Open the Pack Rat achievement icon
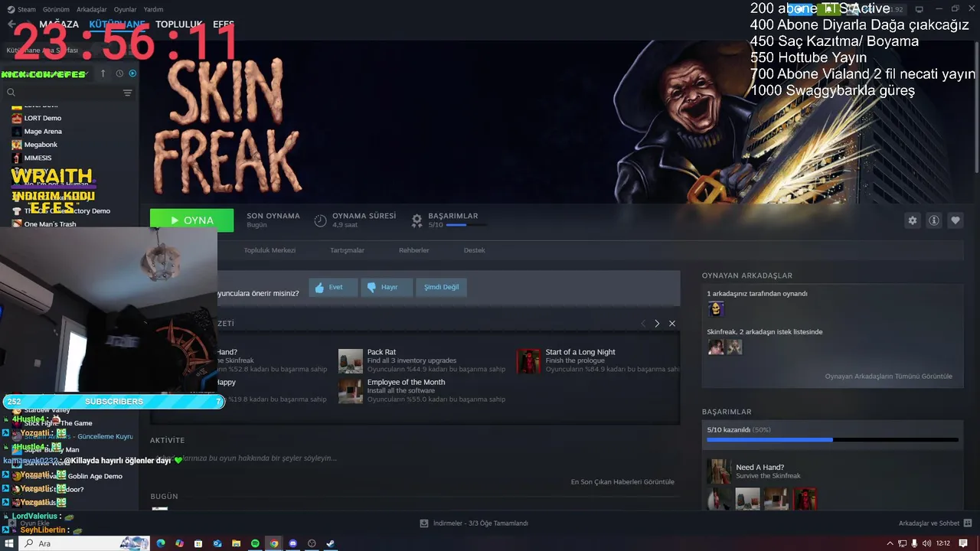The image size is (980, 551). pos(351,361)
